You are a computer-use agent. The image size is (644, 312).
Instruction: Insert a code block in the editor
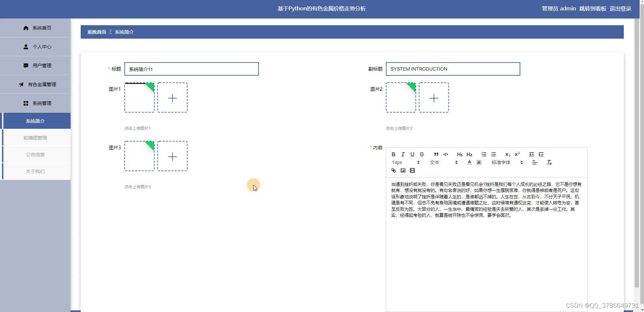[445, 154]
